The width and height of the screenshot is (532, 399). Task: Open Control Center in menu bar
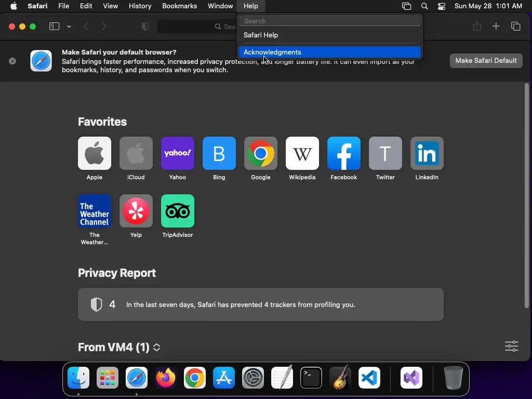pos(442,6)
